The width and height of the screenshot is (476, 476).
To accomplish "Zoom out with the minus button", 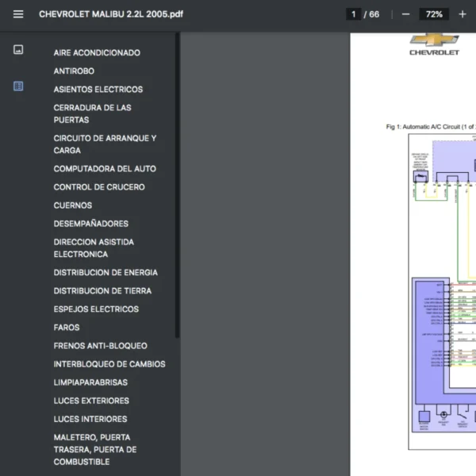I will (x=406, y=14).
